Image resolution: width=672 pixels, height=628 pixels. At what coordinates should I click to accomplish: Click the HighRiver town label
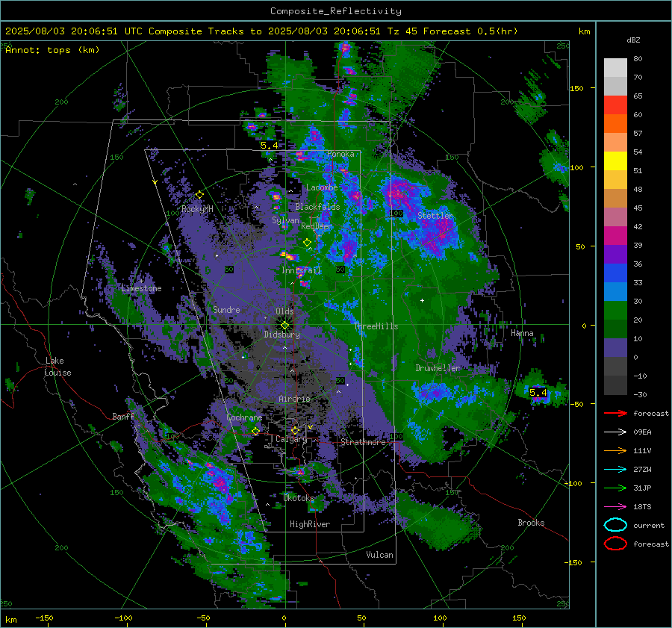click(310, 524)
